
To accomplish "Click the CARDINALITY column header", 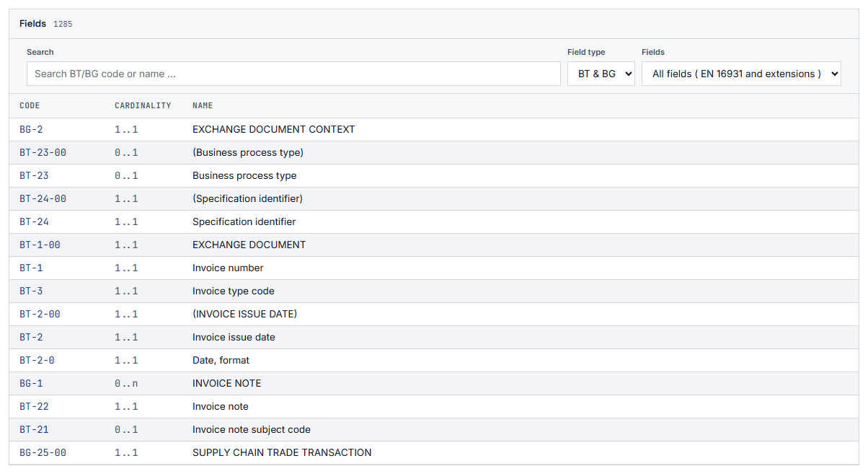I will [143, 105].
